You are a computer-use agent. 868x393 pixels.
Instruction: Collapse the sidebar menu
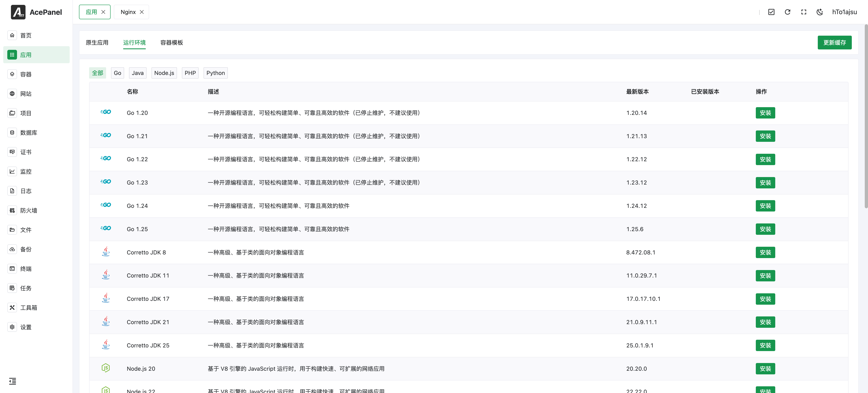(13, 381)
